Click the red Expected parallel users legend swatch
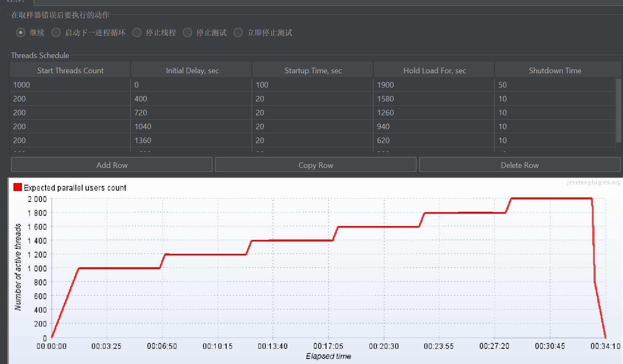The width and height of the screenshot is (623, 364). click(x=17, y=187)
